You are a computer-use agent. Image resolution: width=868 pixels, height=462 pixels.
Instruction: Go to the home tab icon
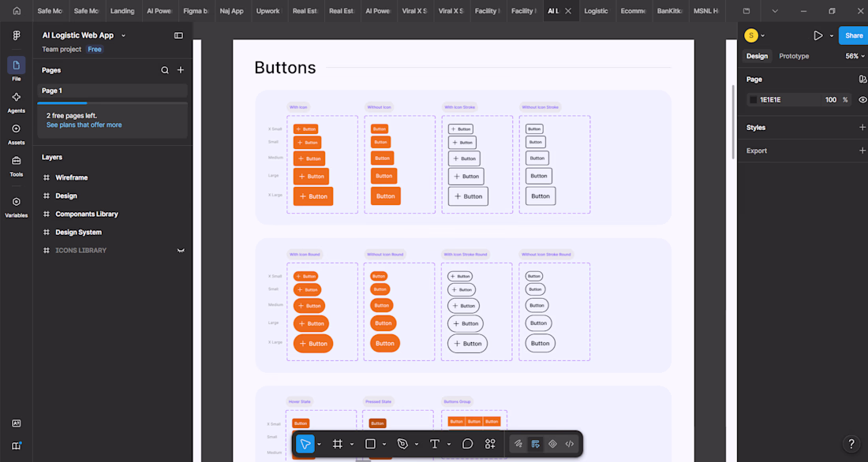17,10
